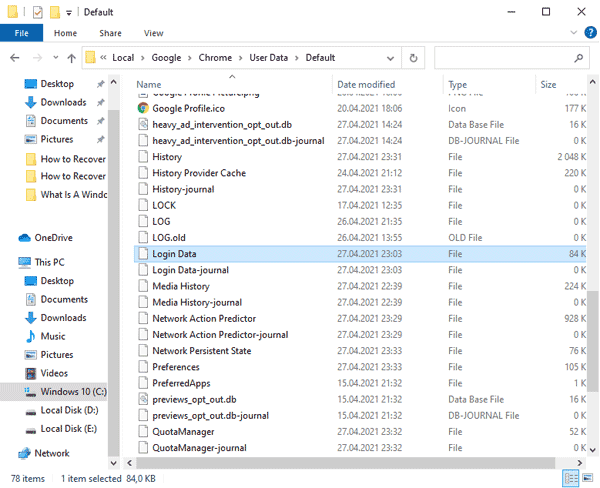Open chevron dropdown after Google in path
This screenshot has height=488, width=600.
coord(189,58)
